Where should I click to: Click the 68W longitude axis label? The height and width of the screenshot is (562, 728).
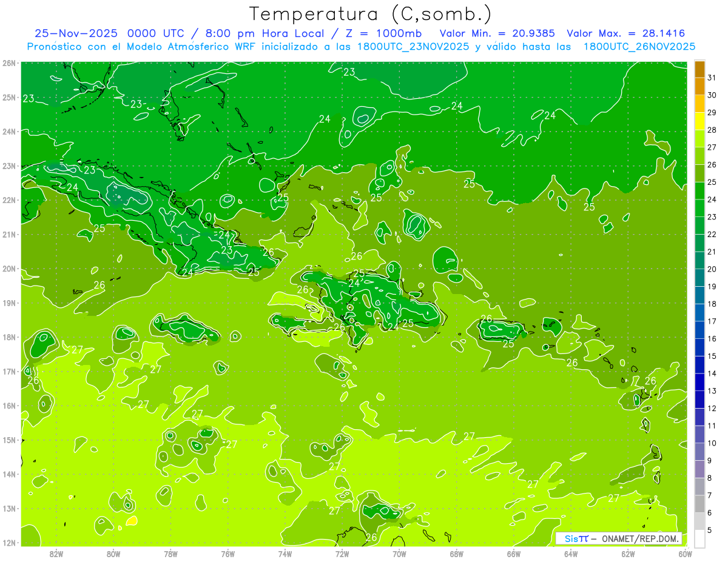[457, 553]
